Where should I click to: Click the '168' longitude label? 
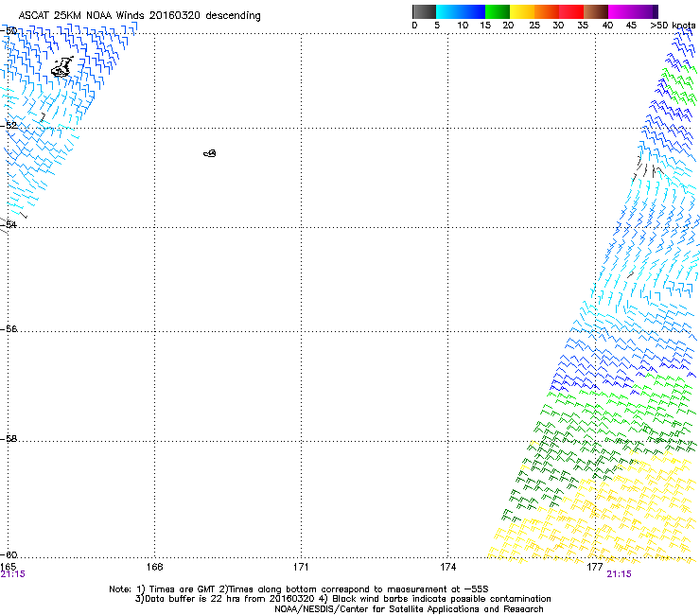tap(154, 567)
